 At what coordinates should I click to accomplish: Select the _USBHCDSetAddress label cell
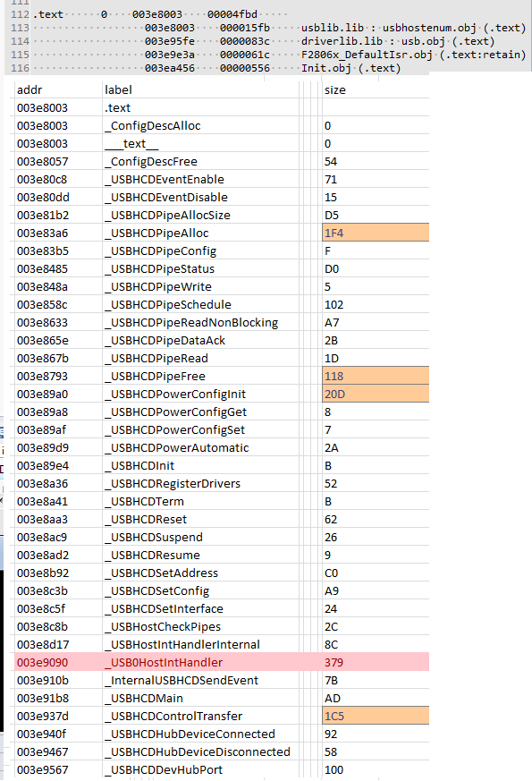pos(200,573)
